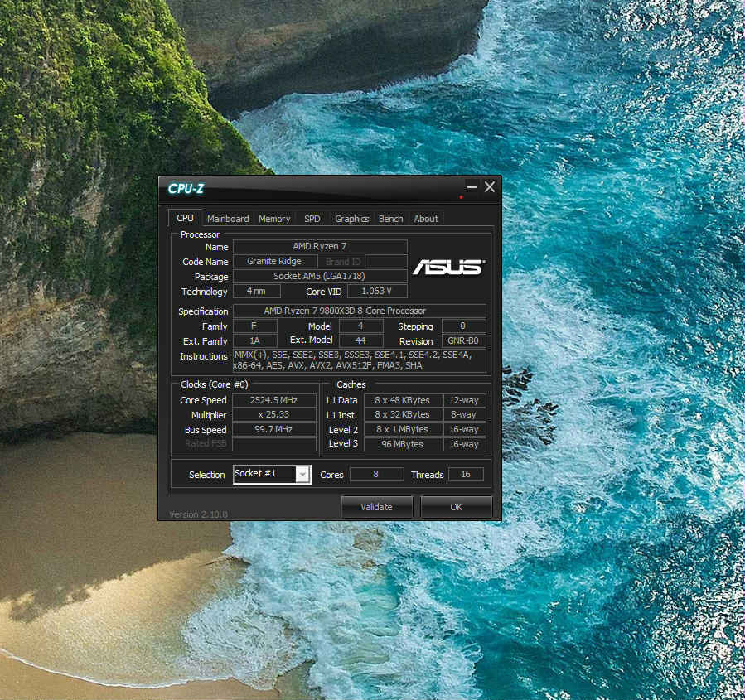Click the CPU-Z title logo
The height and width of the screenshot is (700, 745).
click(186, 189)
